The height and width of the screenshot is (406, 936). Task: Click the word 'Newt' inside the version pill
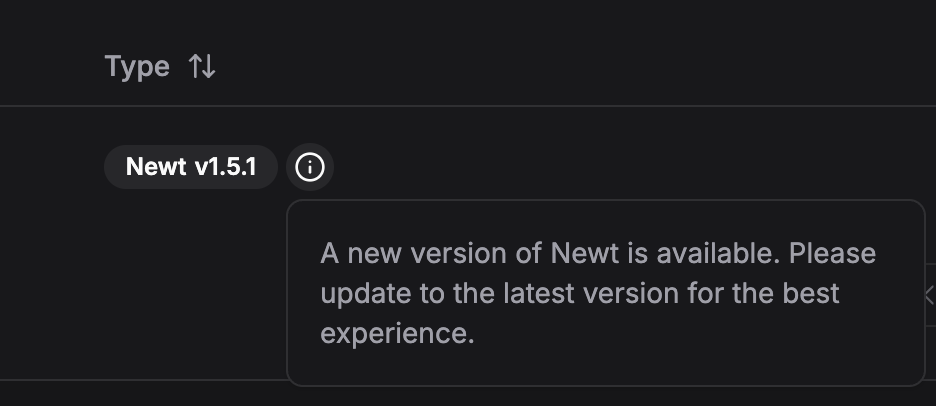tap(156, 167)
